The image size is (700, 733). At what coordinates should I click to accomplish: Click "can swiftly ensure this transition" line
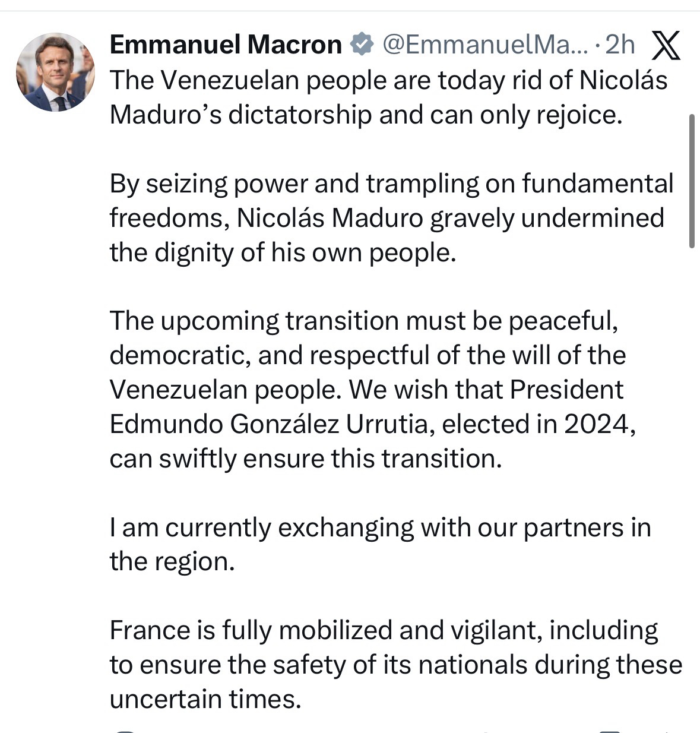[x=305, y=459]
